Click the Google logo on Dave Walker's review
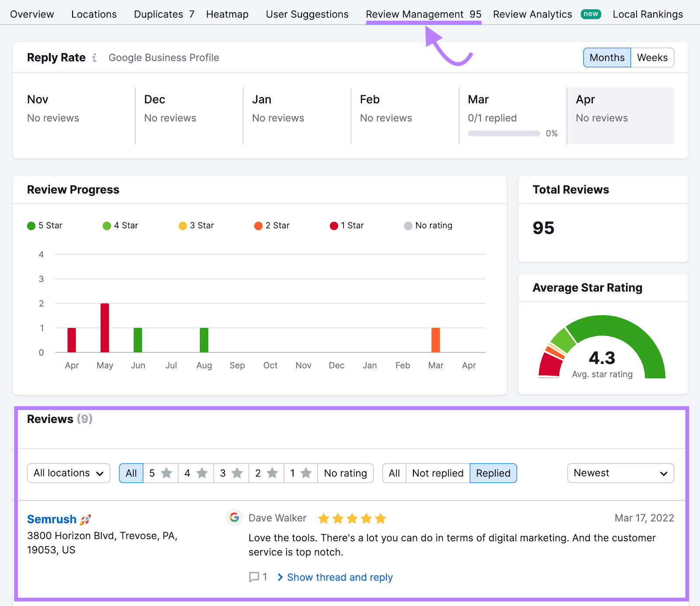Image resolution: width=700 pixels, height=606 pixels. (x=234, y=517)
